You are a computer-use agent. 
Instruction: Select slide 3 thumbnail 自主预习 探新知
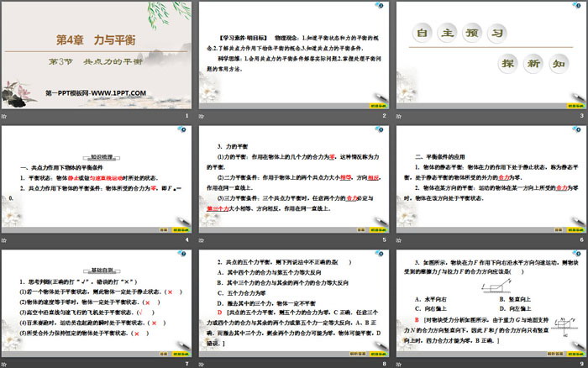click(489, 55)
